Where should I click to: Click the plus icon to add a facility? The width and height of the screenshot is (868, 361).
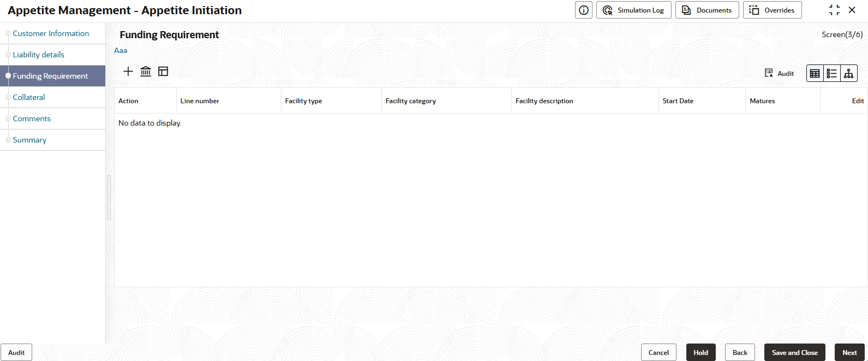pyautogui.click(x=128, y=72)
